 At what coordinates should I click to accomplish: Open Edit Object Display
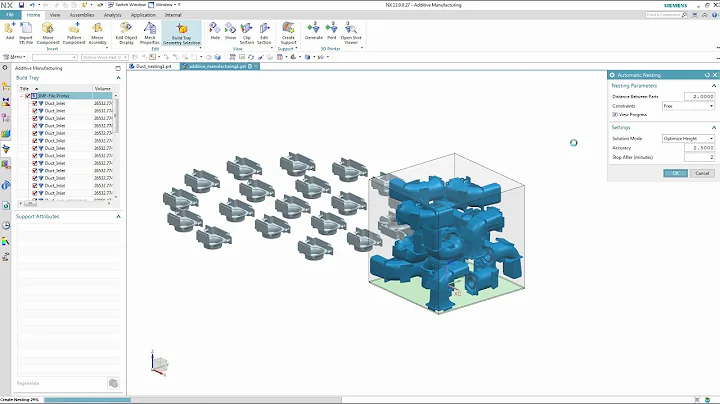click(x=126, y=33)
